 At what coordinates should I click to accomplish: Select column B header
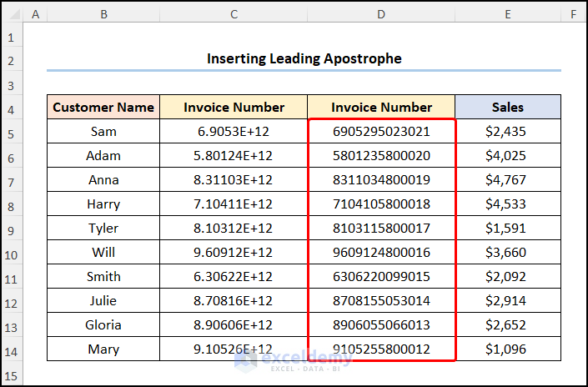point(103,15)
